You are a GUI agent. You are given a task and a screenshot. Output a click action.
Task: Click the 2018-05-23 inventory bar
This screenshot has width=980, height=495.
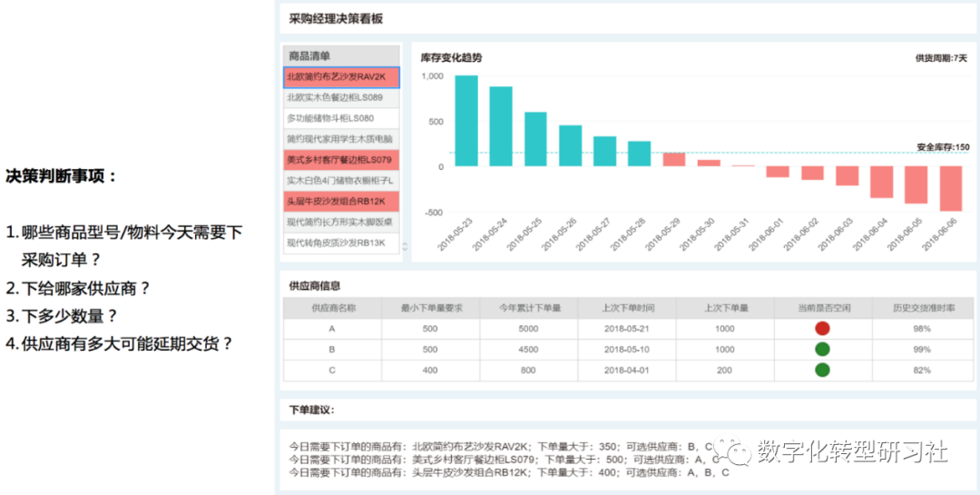466,121
